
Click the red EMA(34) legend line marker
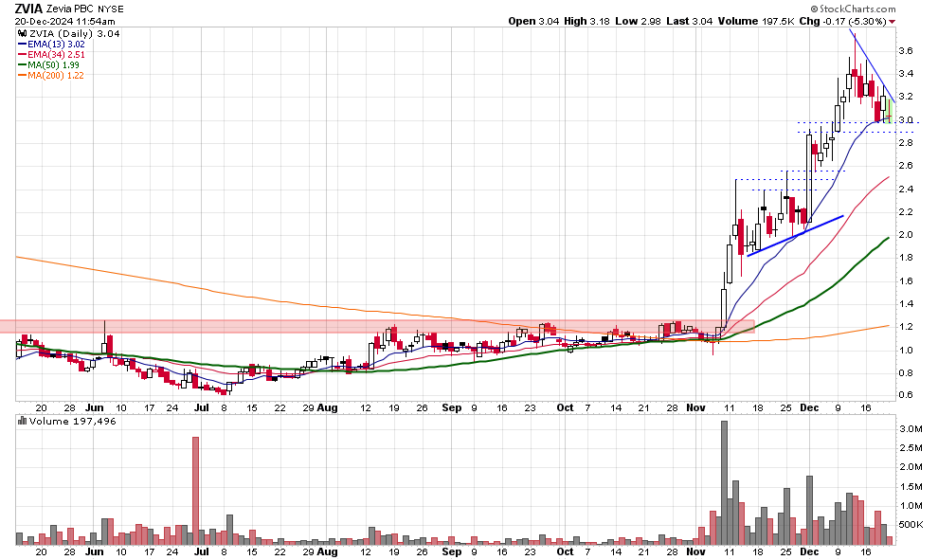(23, 54)
